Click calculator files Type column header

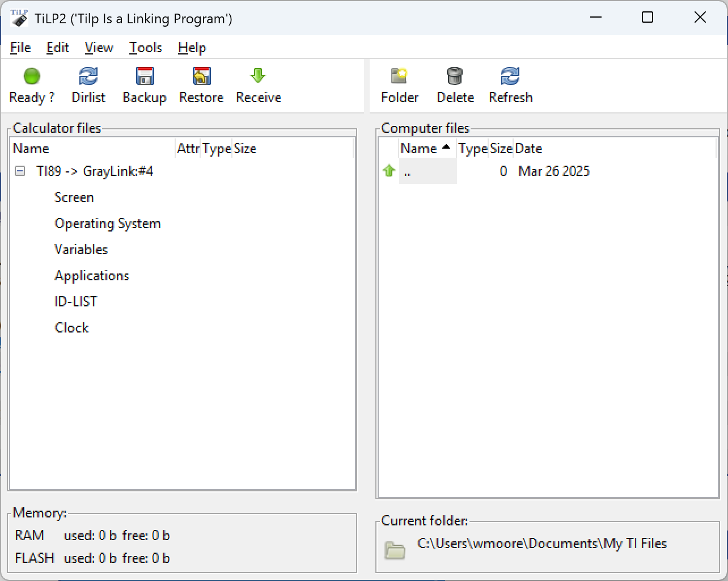pos(217,149)
